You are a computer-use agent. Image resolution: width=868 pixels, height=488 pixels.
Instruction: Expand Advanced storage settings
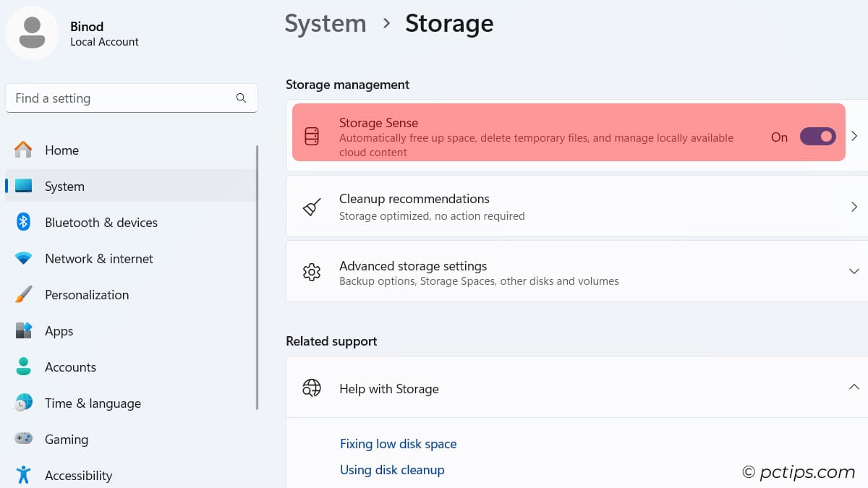click(854, 271)
